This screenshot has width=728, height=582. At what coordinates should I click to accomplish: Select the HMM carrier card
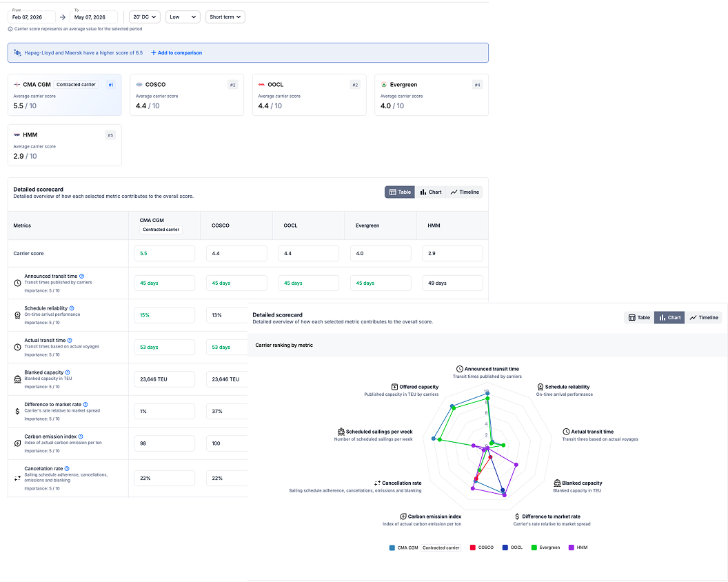pos(65,145)
